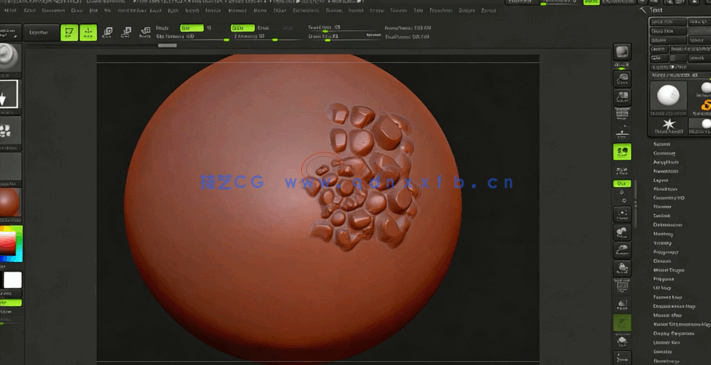Render with the BPR button
Screen dimensions: 711x365
(623, 52)
